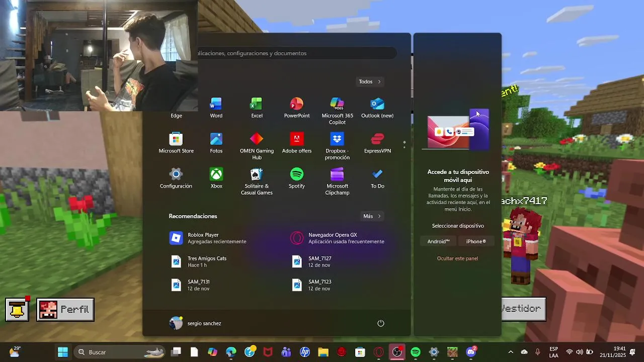Select Android™ device option

pyautogui.click(x=438, y=241)
